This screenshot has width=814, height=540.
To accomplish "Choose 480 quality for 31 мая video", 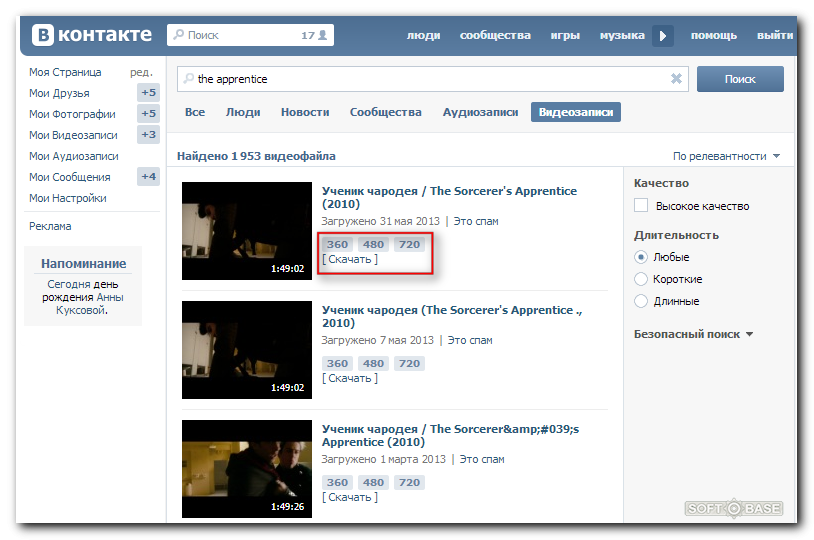I will [373, 244].
